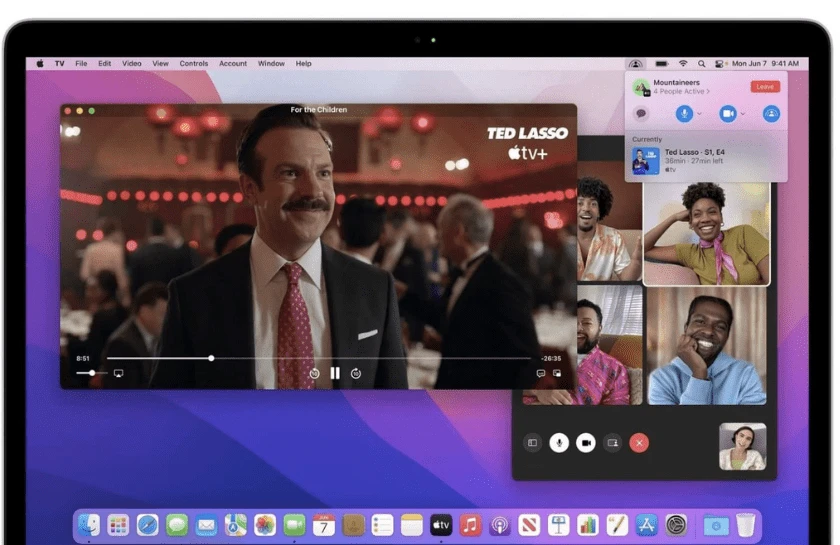840x545 pixels.
Task: Click the Leave button in SharePlay panel
Action: (765, 87)
